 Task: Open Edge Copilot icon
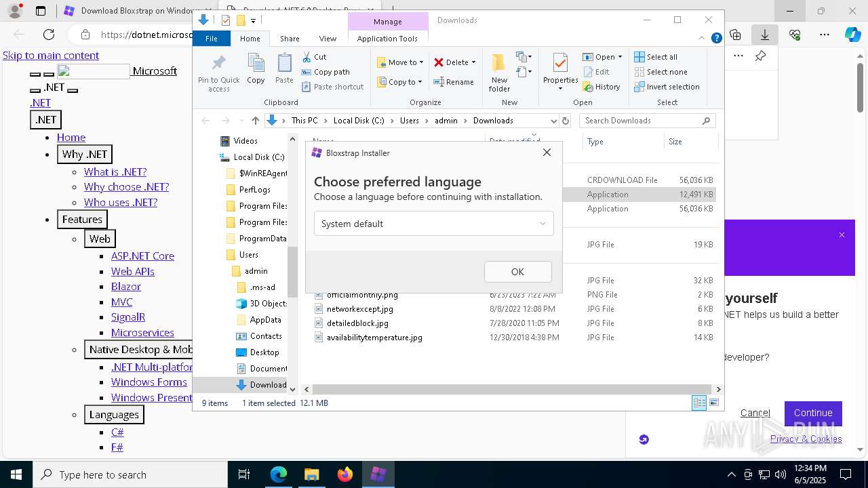point(852,35)
